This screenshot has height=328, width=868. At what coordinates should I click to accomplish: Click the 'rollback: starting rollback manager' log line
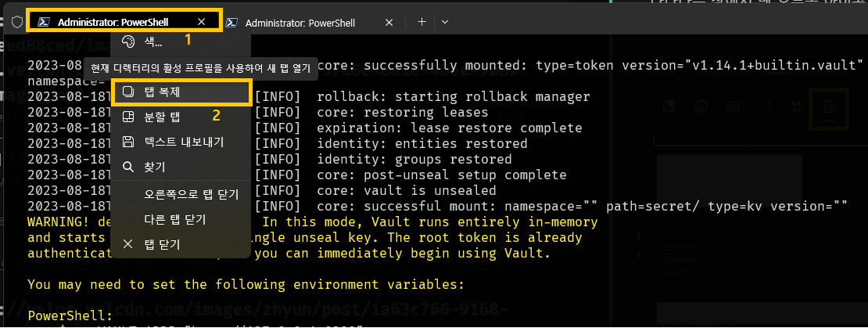pyautogui.click(x=453, y=97)
